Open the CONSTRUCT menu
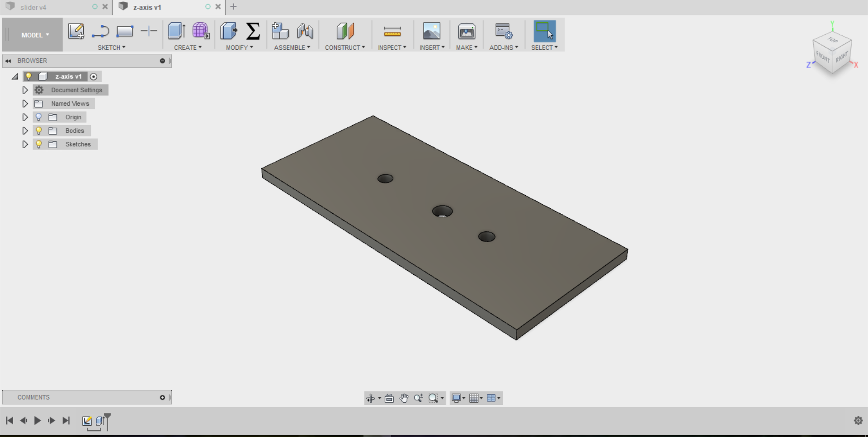 pyautogui.click(x=345, y=47)
